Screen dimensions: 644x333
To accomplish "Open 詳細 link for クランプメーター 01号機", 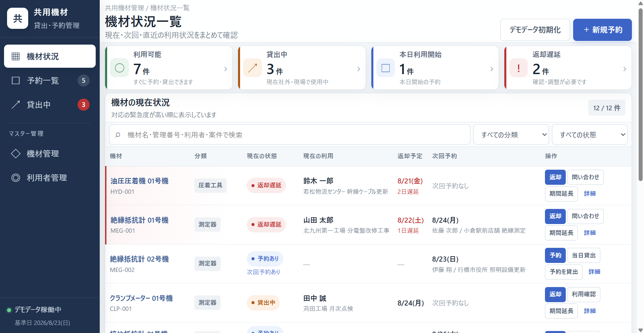I will pos(590,311).
